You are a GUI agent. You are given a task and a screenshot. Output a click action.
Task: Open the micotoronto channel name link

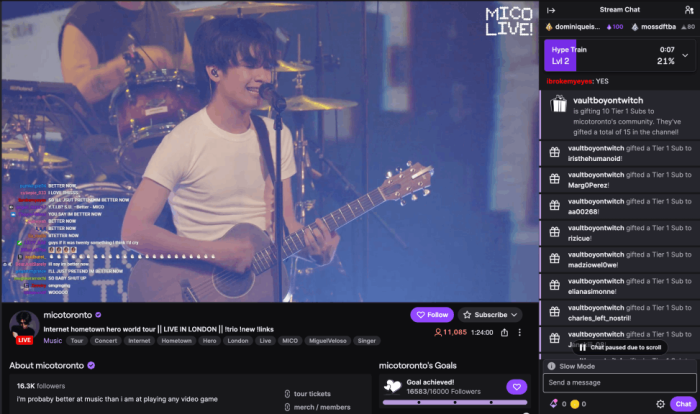coord(68,315)
